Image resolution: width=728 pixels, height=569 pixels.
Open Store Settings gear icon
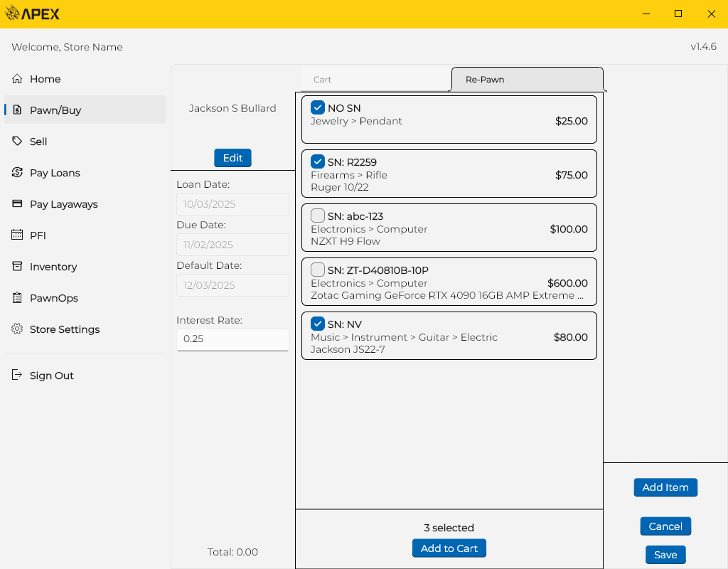[17, 329]
